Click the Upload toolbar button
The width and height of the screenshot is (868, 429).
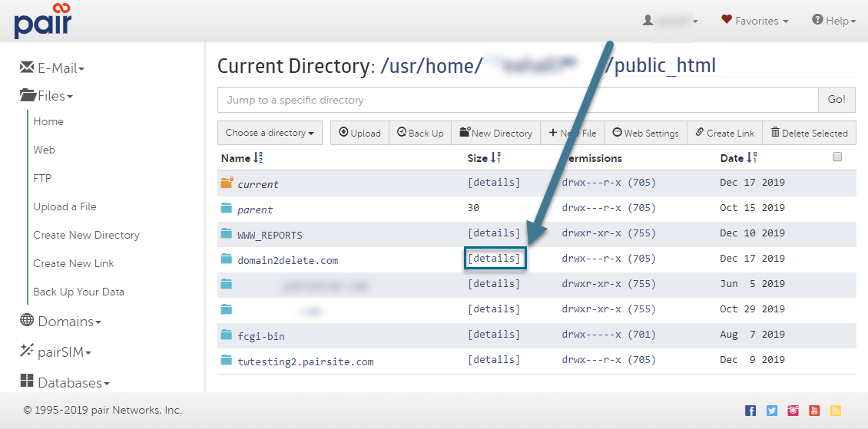[359, 133]
